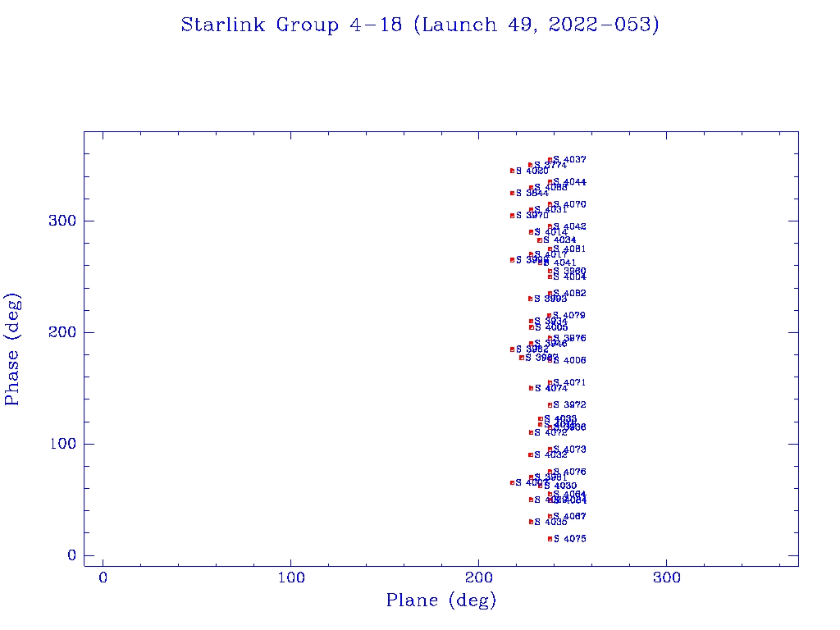Select the S 3970 point marker

512,216
